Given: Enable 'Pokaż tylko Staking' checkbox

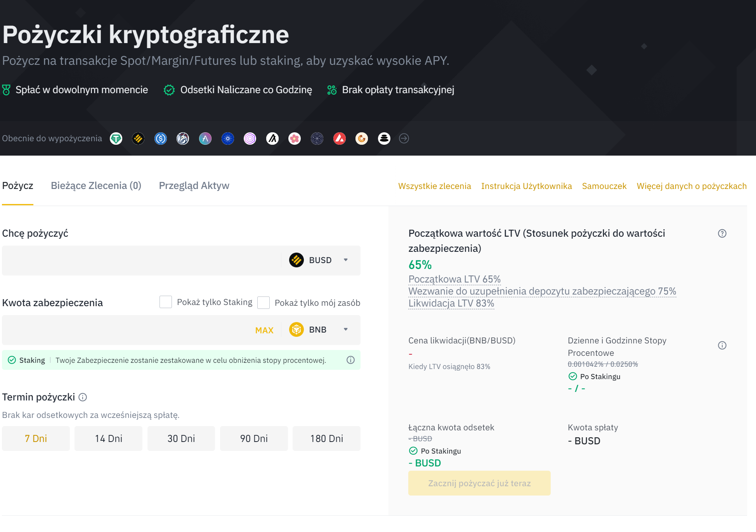Looking at the screenshot, I should [166, 302].
